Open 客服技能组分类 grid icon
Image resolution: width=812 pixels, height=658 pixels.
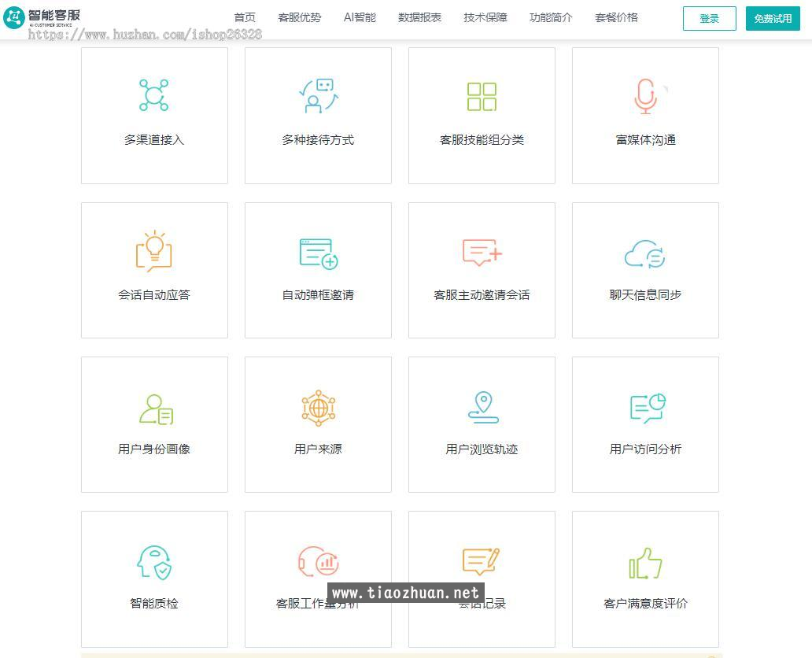coord(482,94)
